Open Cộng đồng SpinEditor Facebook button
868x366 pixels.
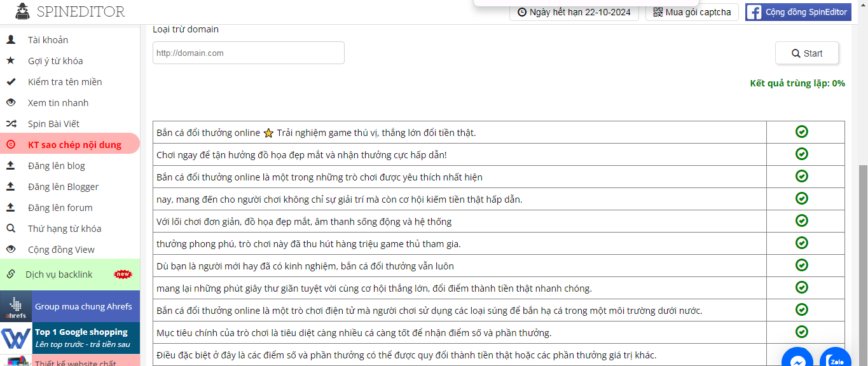(x=798, y=12)
